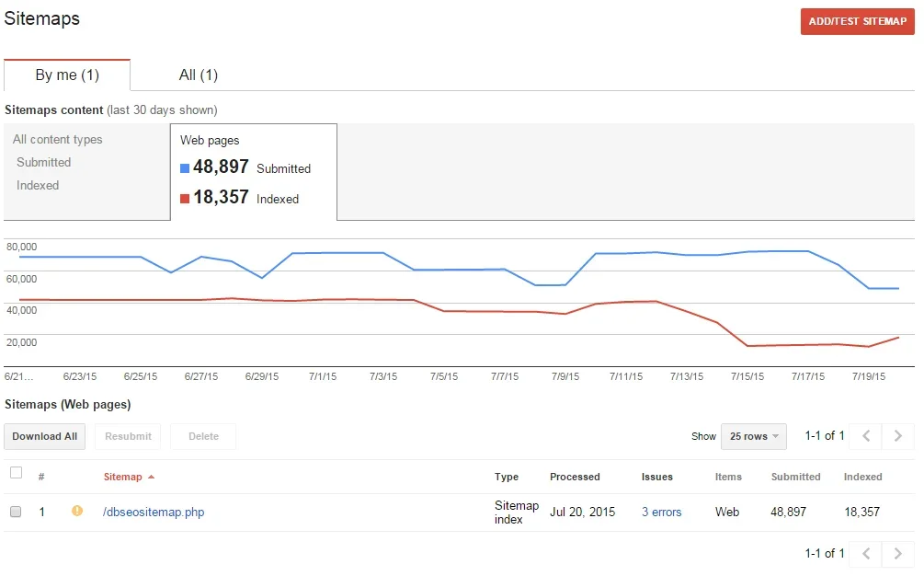
Task: Open the 3 errors link
Action: click(661, 512)
